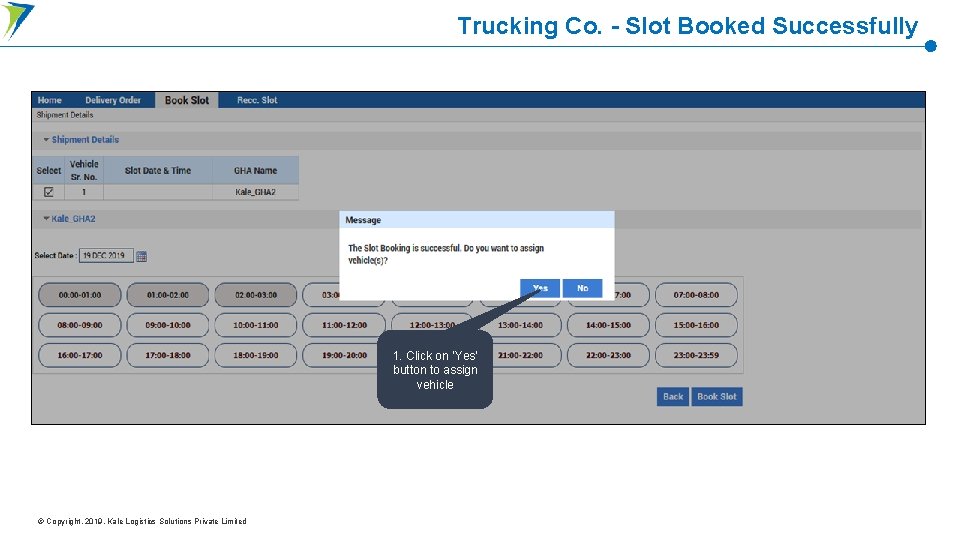Click the Select Date input field
The image size is (960, 540).
[x=106, y=256]
